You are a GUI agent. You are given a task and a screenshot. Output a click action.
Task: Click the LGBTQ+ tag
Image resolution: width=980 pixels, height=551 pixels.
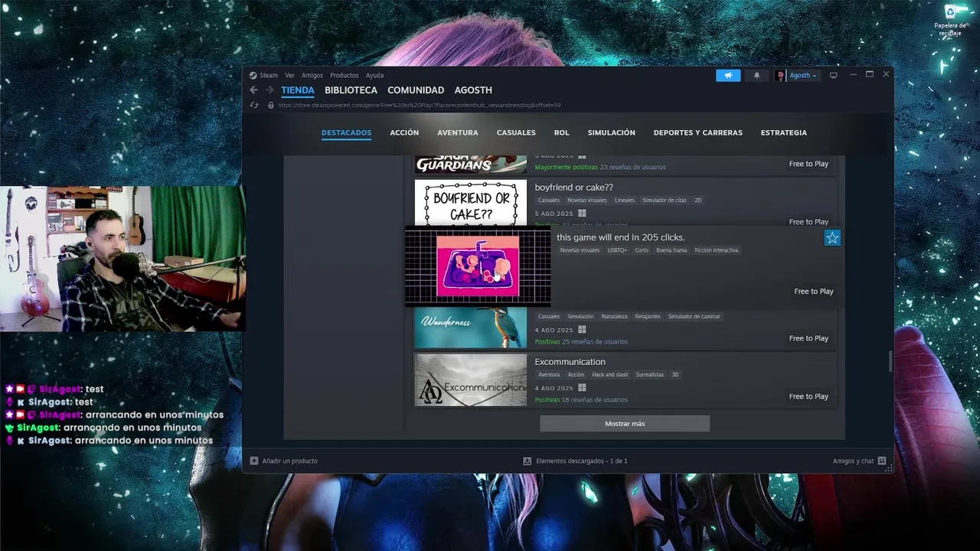[x=617, y=250]
